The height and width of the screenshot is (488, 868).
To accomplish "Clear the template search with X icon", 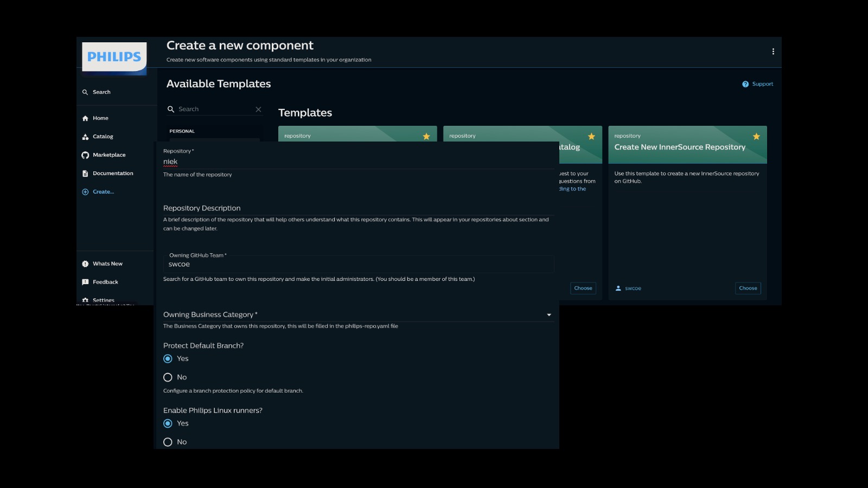I will [x=258, y=109].
